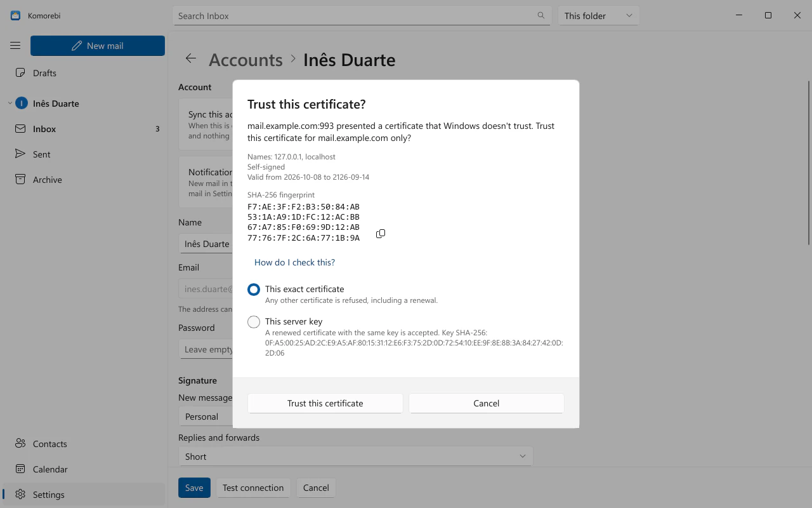Screen dimensions: 812x508
Task: Select This server key option
Action: pos(254,322)
